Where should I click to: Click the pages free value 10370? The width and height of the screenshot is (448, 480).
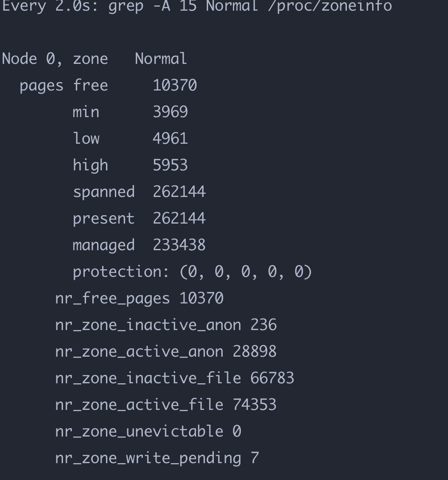[x=175, y=85]
